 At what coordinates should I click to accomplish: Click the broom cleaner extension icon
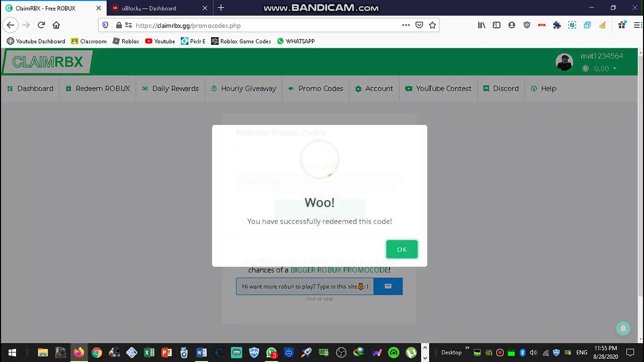602,25
